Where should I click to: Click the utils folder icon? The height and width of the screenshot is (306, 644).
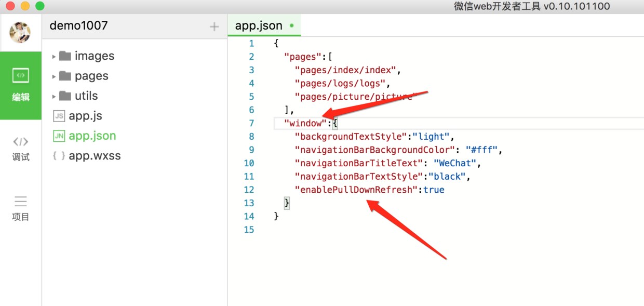[65, 96]
